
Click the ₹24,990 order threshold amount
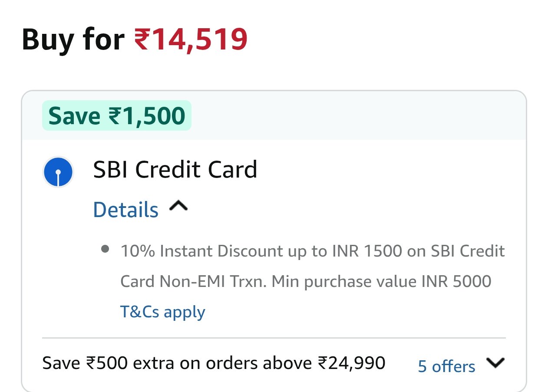tap(352, 363)
